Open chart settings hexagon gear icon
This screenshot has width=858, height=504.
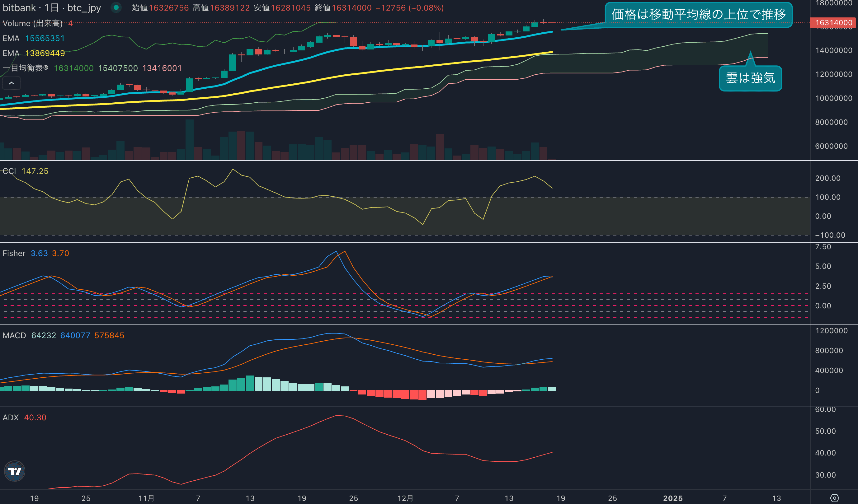(x=835, y=498)
